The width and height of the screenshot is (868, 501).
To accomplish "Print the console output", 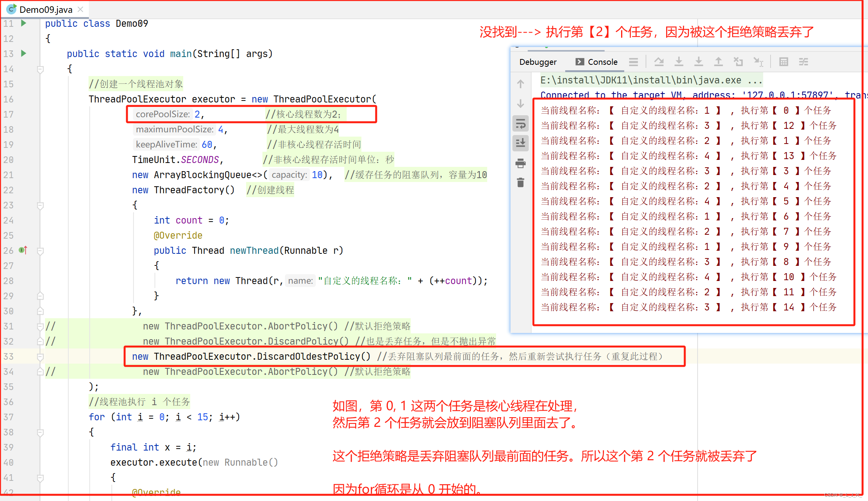I will [x=521, y=163].
